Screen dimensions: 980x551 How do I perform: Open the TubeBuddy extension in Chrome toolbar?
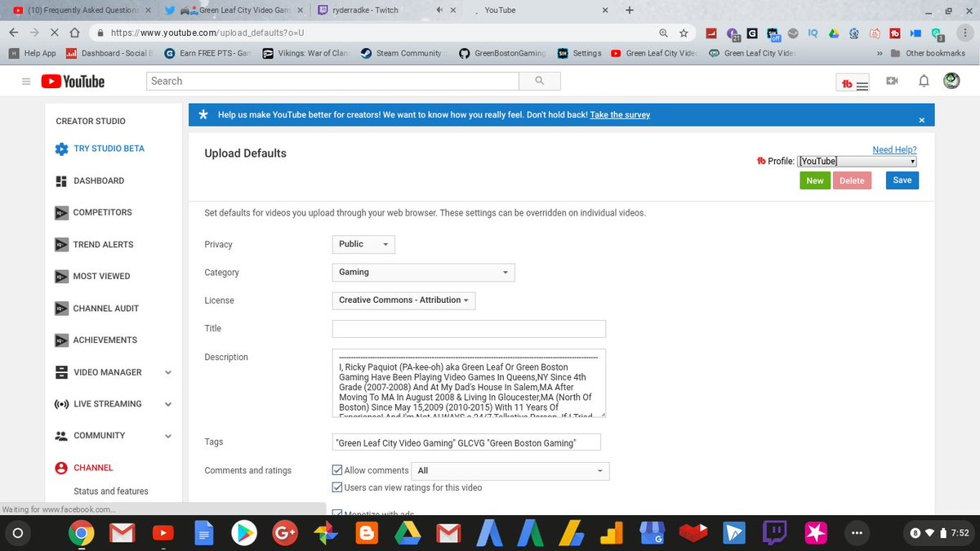(x=895, y=33)
